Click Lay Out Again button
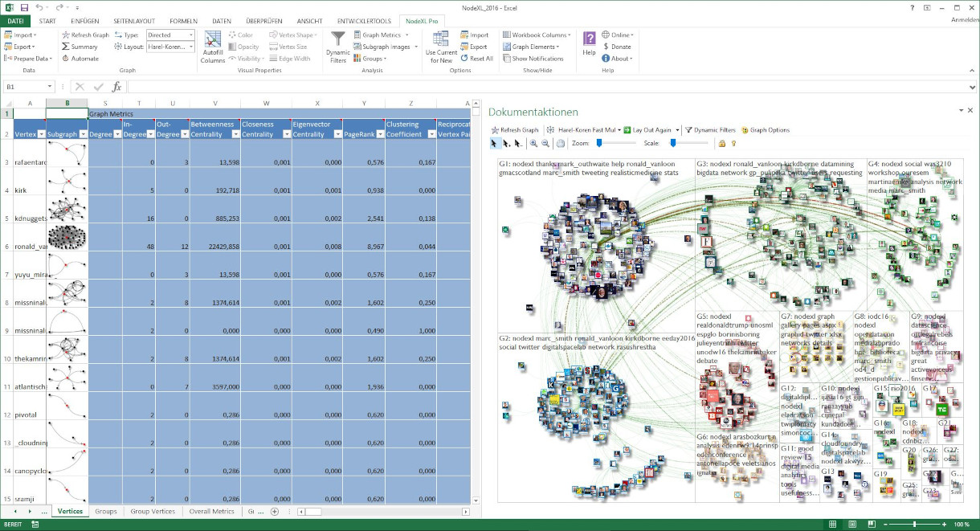Screen dimensions: 980x531 point(651,129)
